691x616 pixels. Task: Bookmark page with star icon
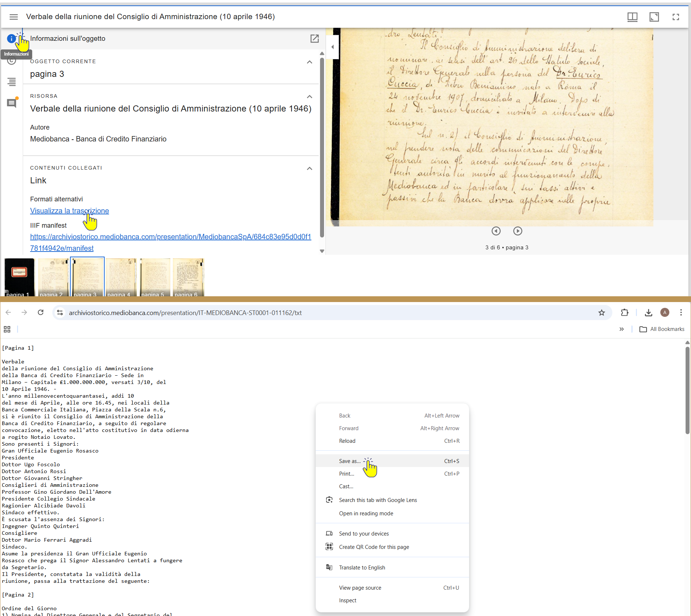pyautogui.click(x=602, y=313)
